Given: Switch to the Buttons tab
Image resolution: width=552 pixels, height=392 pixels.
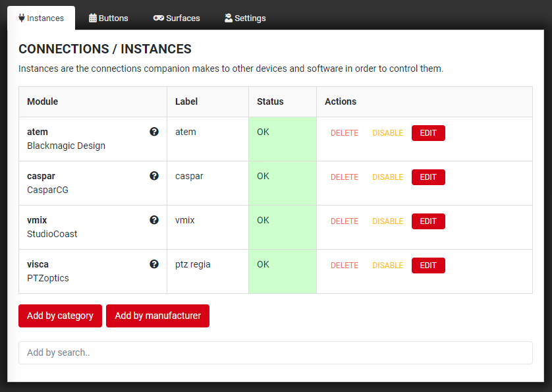Looking at the screenshot, I should tap(109, 18).
